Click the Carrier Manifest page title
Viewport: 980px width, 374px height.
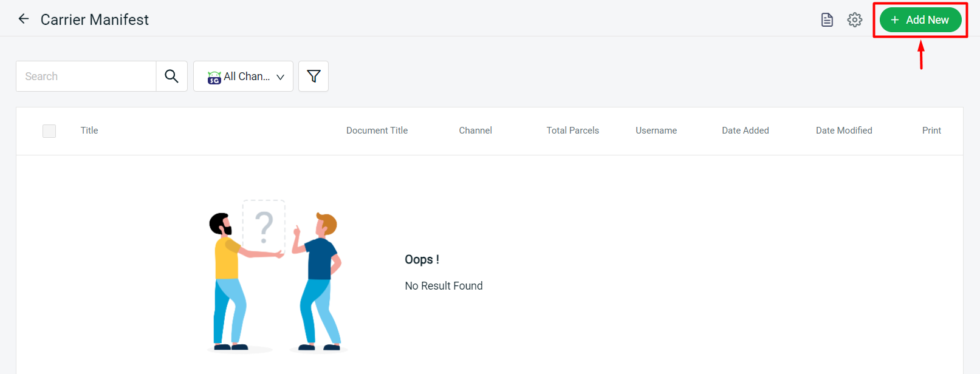click(x=95, y=20)
